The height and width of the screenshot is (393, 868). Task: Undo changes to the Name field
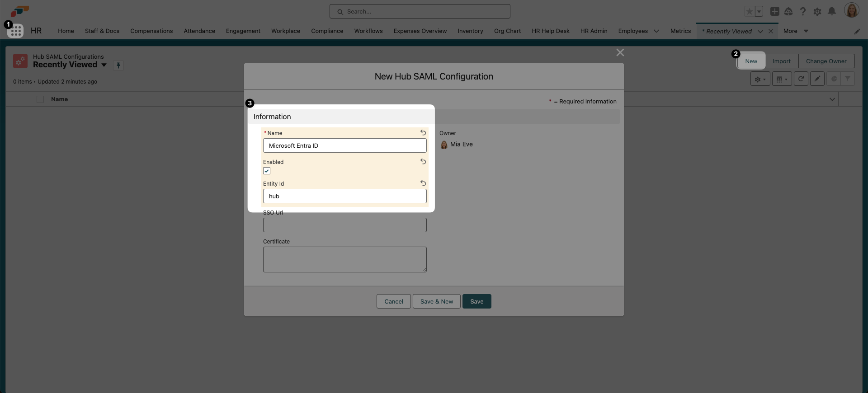423,133
